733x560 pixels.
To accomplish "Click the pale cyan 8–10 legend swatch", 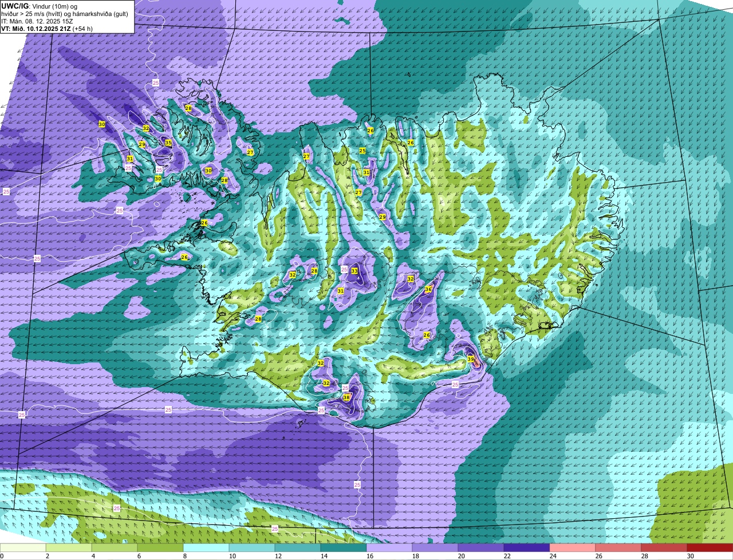I will coord(206,548).
